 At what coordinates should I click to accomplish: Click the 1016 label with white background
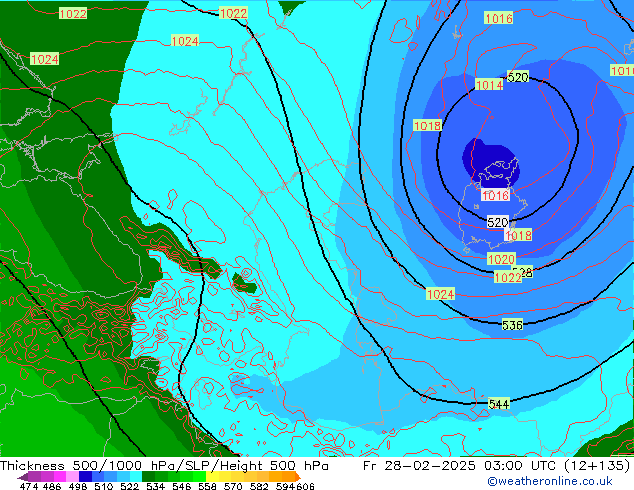pos(495,196)
